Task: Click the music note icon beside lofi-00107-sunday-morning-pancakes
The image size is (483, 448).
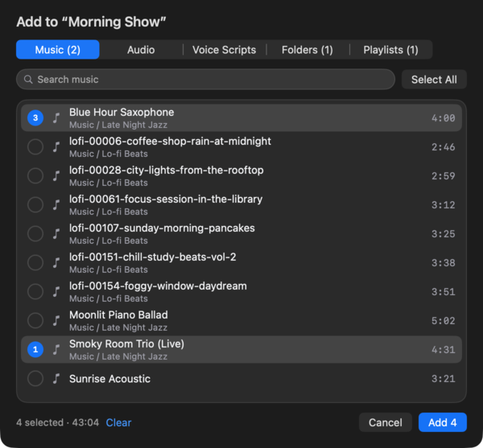Action: tap(56, 233)
